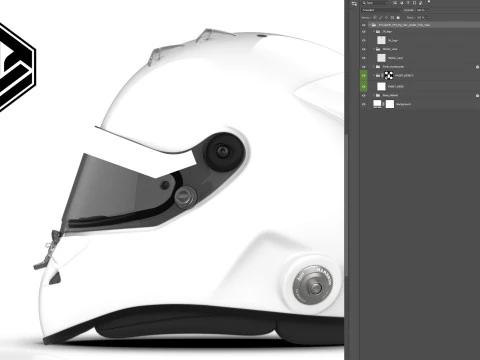
Task: Toggle the layer filtering on/off switch
Action: pos(429,1)
